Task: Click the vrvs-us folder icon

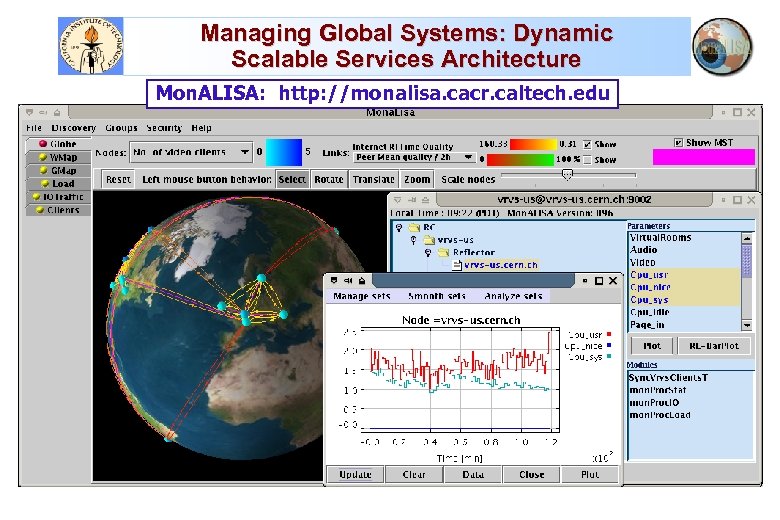Action: click(429, 240)
